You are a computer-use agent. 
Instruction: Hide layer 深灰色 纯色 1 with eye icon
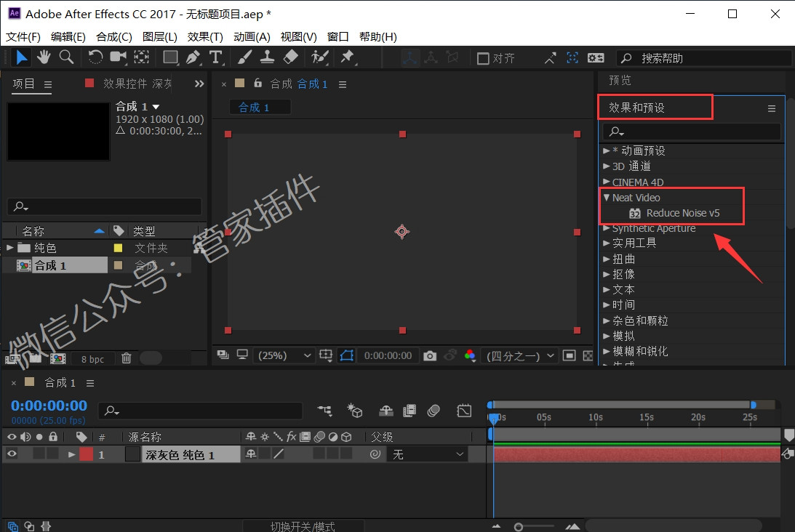point(11,454)
